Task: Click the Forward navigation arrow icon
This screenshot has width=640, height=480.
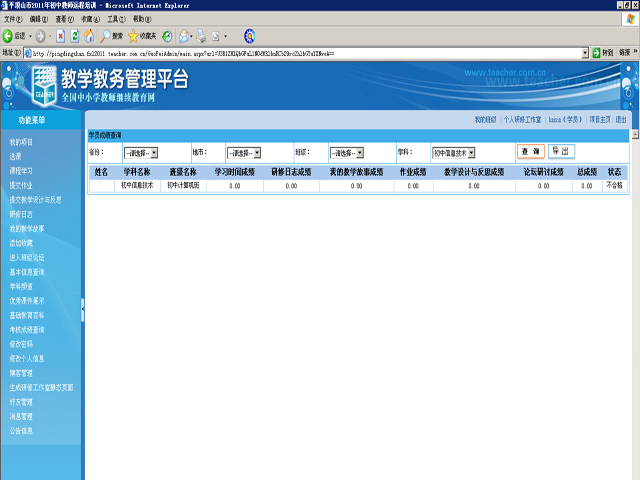Action: 40,36
